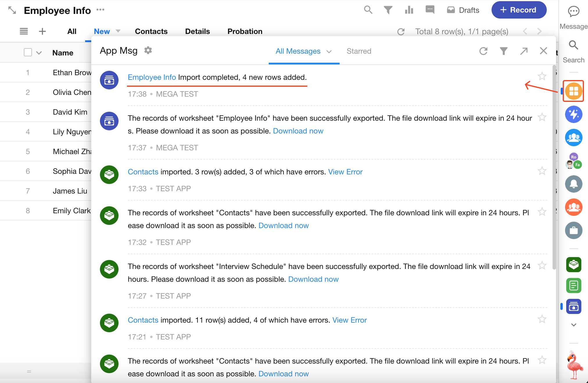Star the Employee Info import message

pyautogui.click(x=542, y=77)
